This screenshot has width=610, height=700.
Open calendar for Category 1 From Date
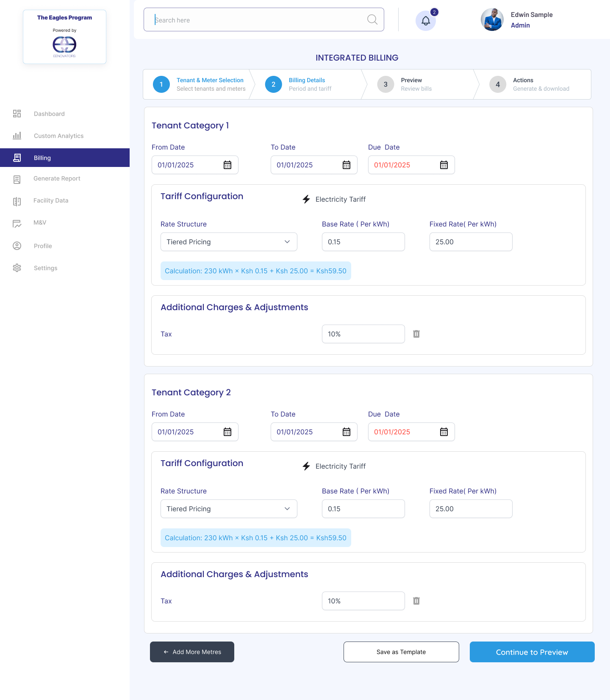coord(227,165)
